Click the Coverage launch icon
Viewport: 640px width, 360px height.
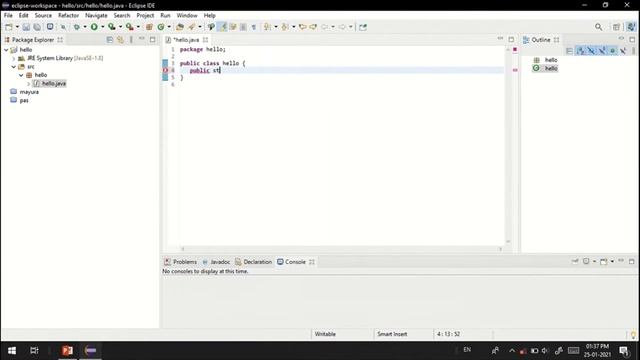click(111, 27)
